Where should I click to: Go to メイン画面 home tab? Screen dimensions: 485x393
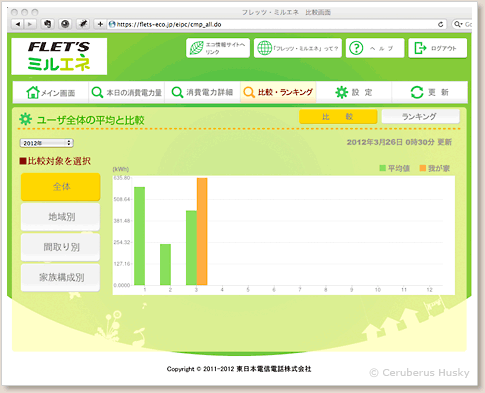pyautogui.click(x=51, y=92)
